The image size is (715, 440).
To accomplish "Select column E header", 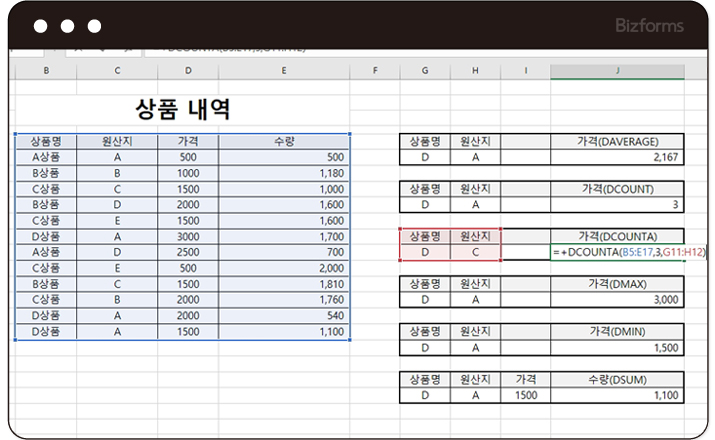I will pos(284,71).
